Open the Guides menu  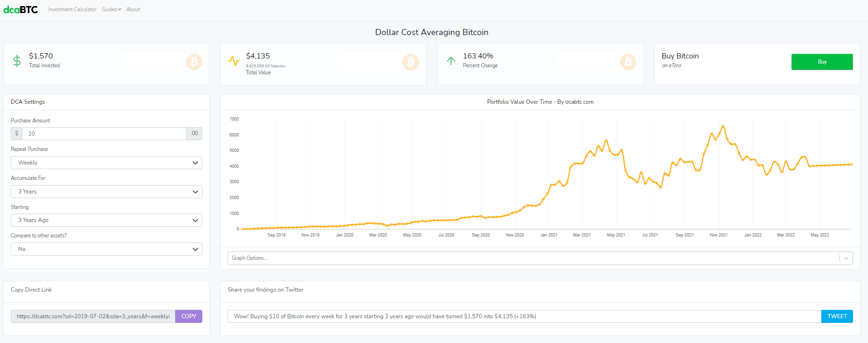112,9
